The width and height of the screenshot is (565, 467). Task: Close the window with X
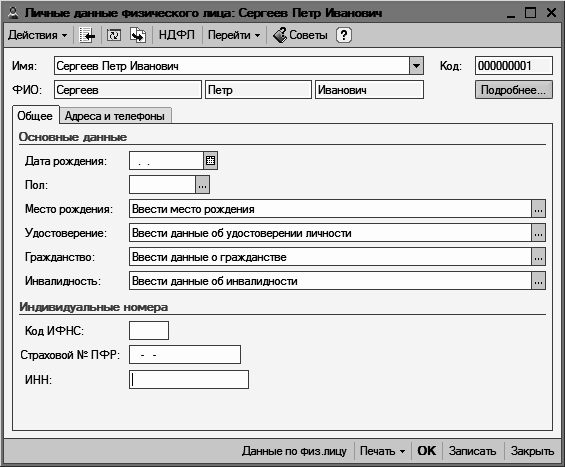tap(551, 13)
